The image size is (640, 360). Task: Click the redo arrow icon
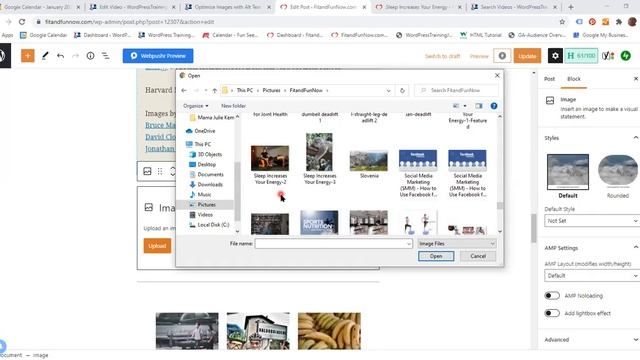click(76, 56)
